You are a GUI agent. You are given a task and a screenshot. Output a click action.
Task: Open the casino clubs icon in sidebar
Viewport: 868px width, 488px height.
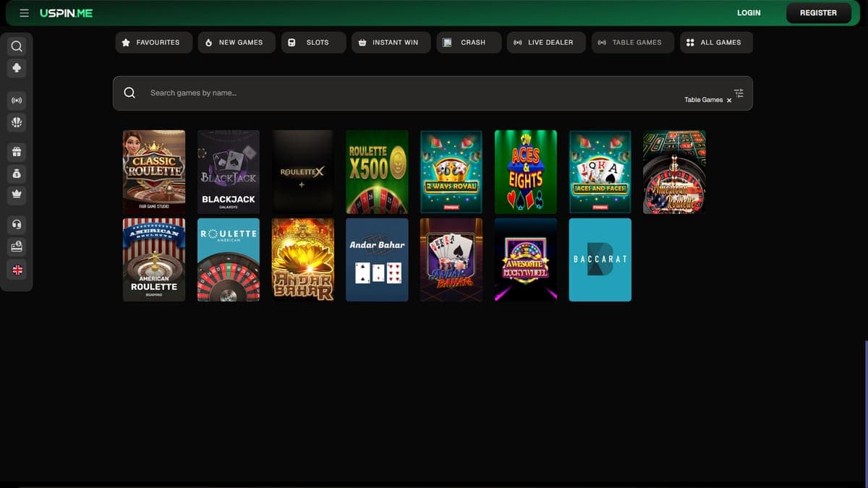pyautogui.click(x=17, y=68)
